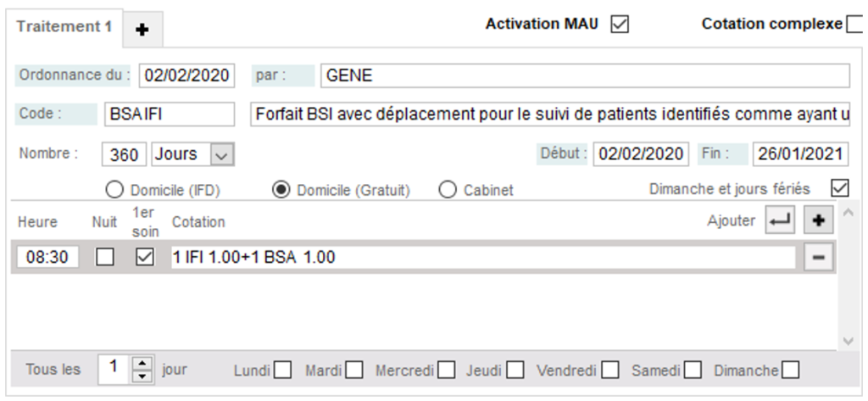The image size is (868, 401).
Task: Decrease the Tous les day interval
Action: tap(143, 376)
